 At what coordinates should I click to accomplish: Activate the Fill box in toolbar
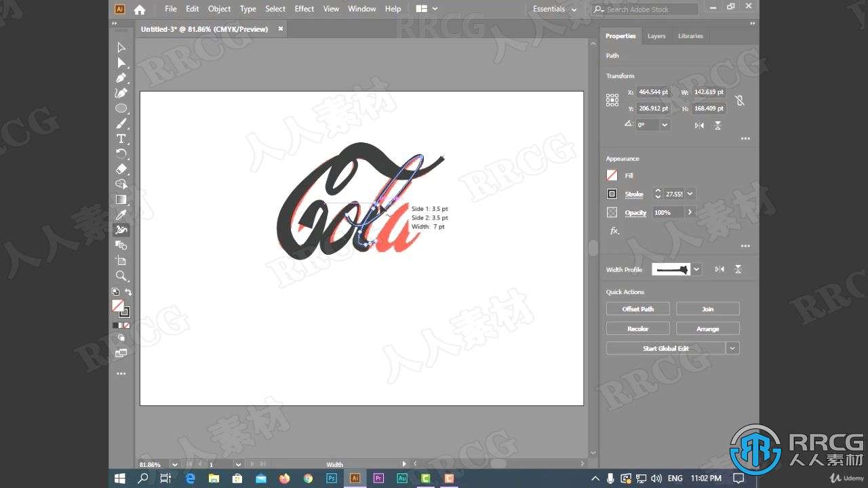click(x=118, y=306)
